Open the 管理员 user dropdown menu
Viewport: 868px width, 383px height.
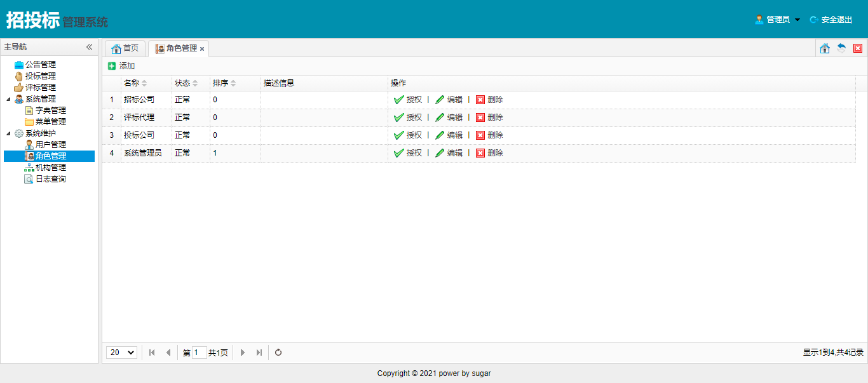(778, 20)
